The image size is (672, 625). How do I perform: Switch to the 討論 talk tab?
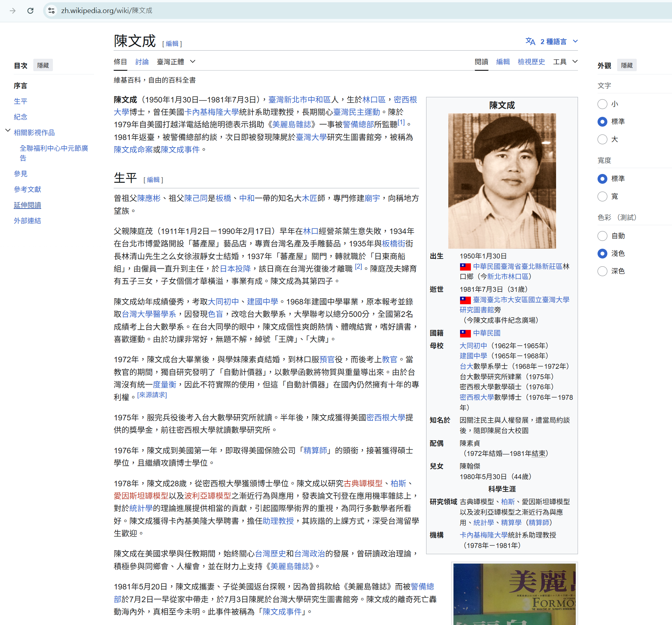[142, 62]
